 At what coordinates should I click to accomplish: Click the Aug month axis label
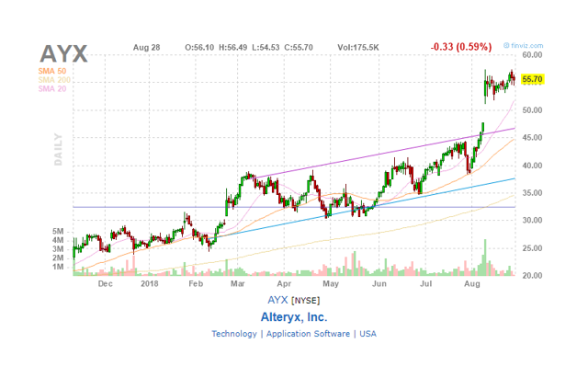point(472,284)
